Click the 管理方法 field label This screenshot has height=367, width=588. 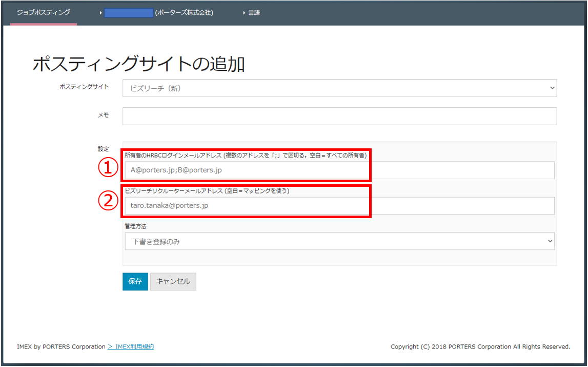[x=136, y=226]
